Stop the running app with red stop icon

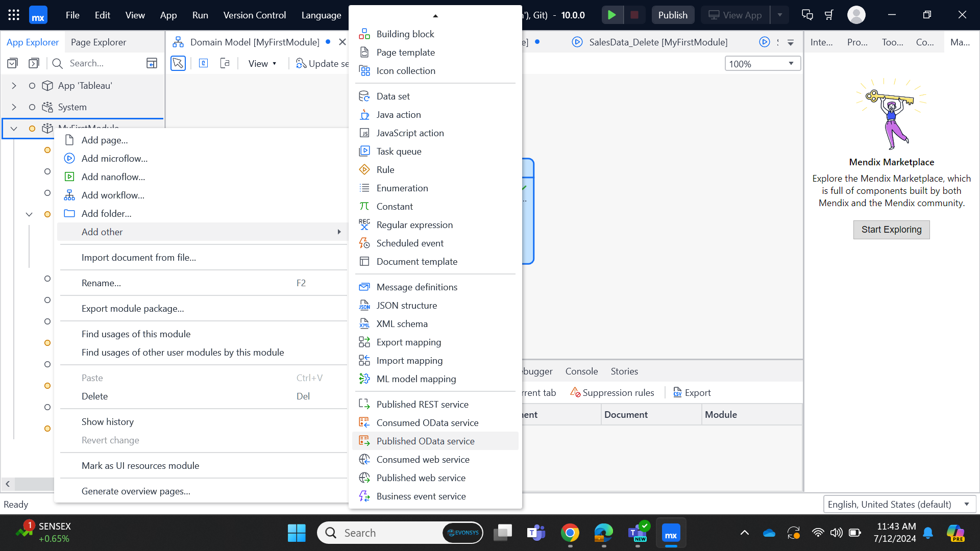click(x=634, y=15)
